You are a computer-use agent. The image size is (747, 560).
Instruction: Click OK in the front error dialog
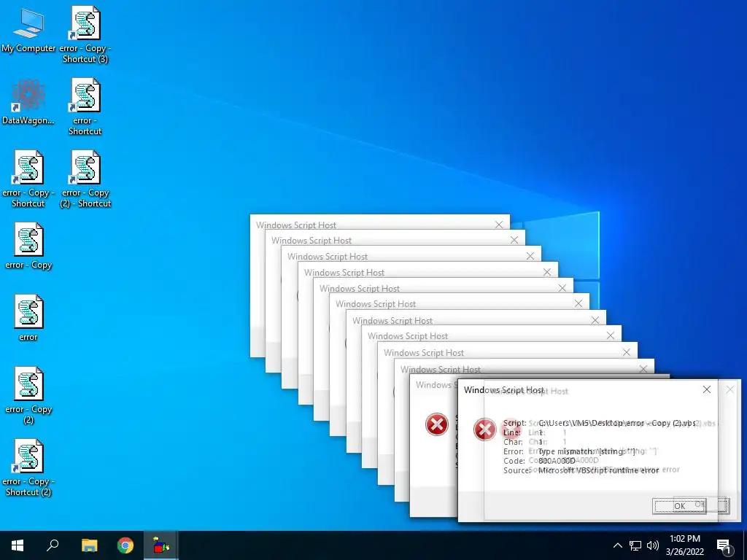pos(679,506)
